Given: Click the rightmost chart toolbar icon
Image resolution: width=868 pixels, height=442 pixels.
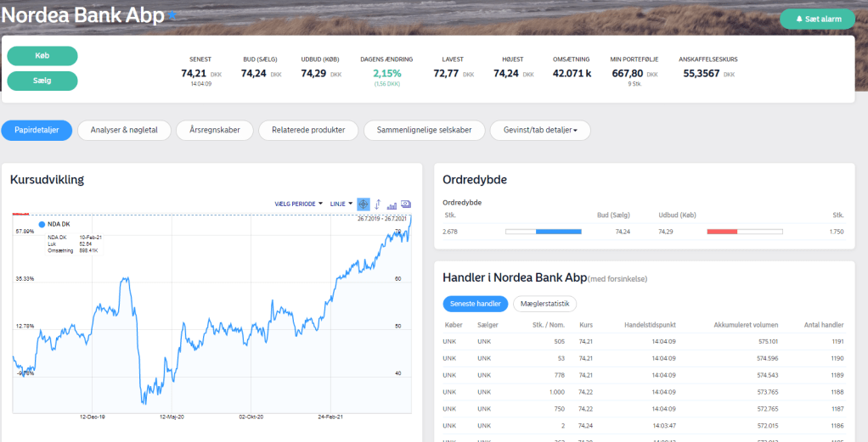Looking at the screenshot, I should 406,204.
